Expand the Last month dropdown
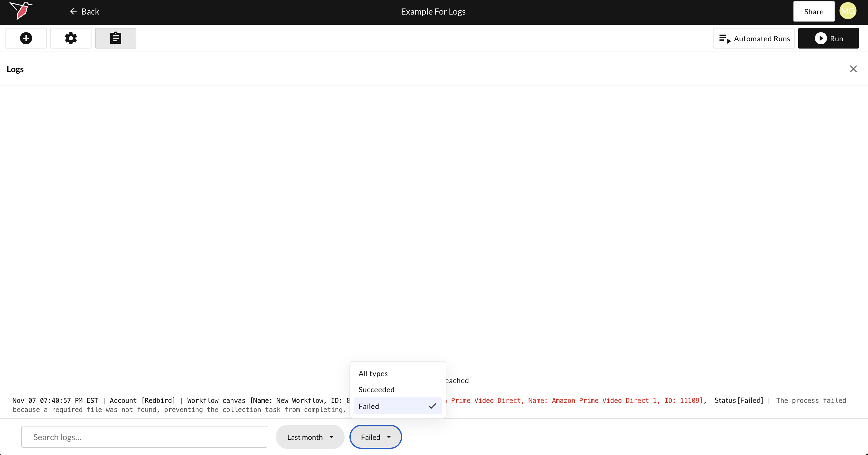 tap(305, 437)
